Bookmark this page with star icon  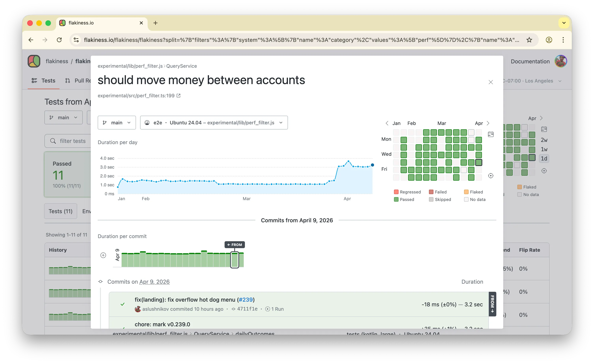(529, 40)
